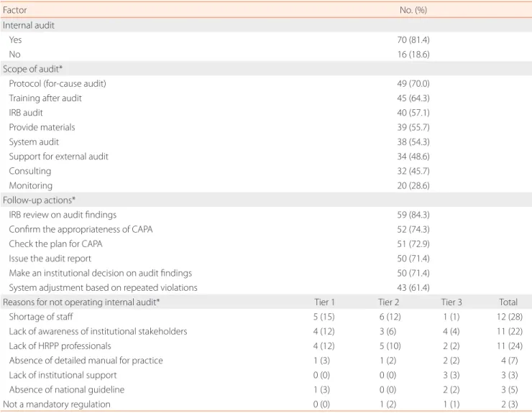532x413 pixels.
Task: Click the 'Tier 2' column header
Action: click(x=389, y=302)
